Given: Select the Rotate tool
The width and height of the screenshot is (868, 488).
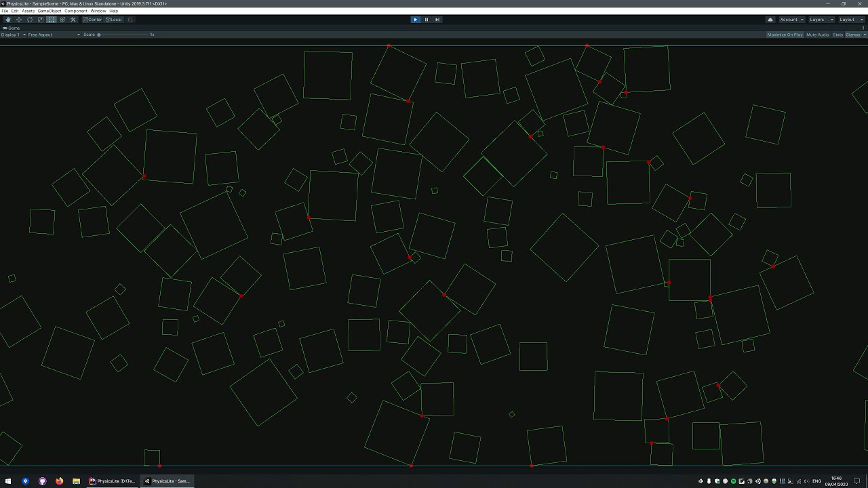Looking at the screenshot, I should [29, 20].
